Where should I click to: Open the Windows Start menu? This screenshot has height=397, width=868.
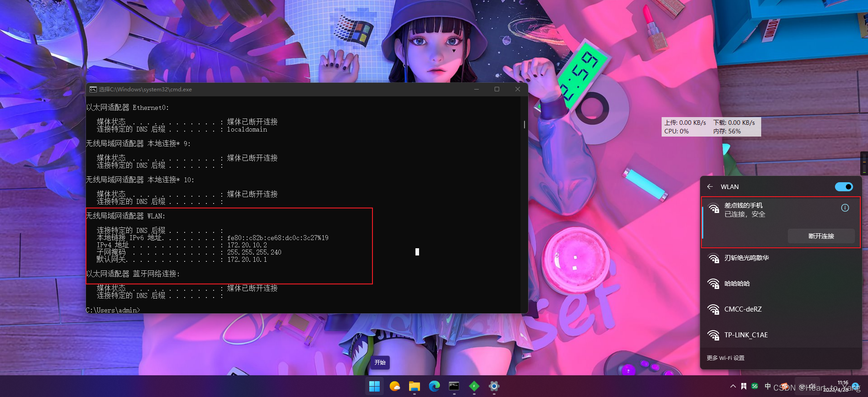tap(374, 386)
